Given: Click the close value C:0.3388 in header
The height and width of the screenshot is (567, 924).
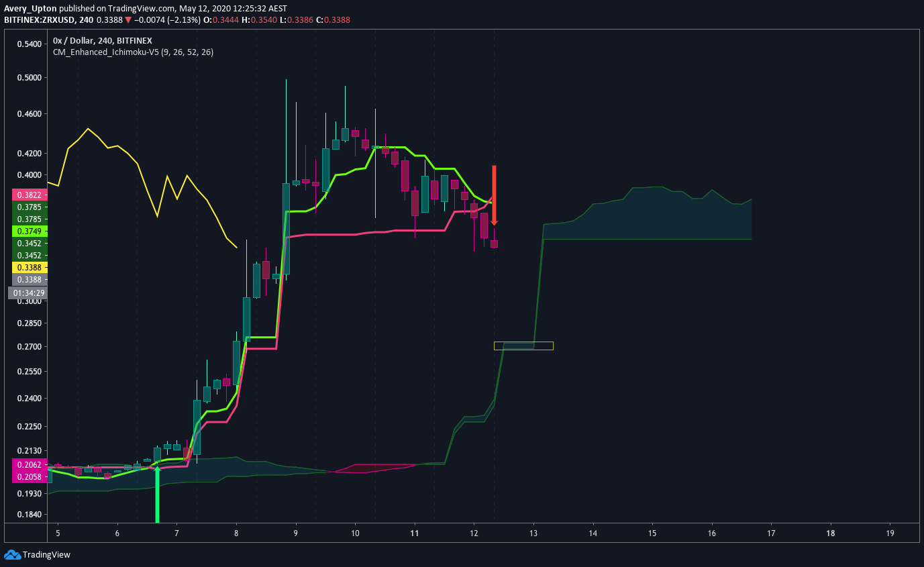Looking at the screenshot, I should tap(333, 20).
